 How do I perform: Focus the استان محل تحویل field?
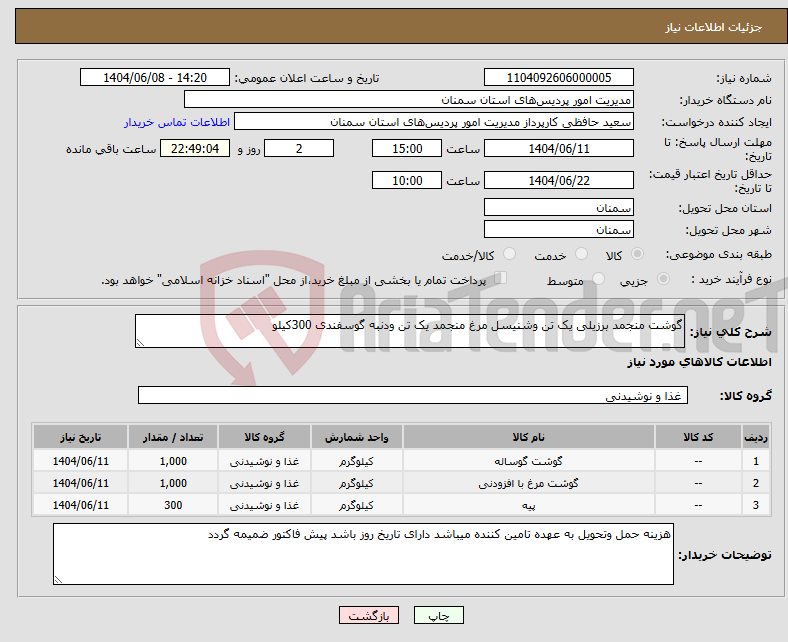tap(558, 207)
